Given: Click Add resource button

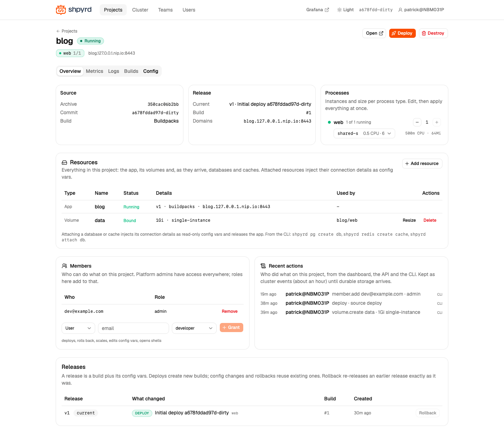Looking at the screenshot, I should 422,164.
